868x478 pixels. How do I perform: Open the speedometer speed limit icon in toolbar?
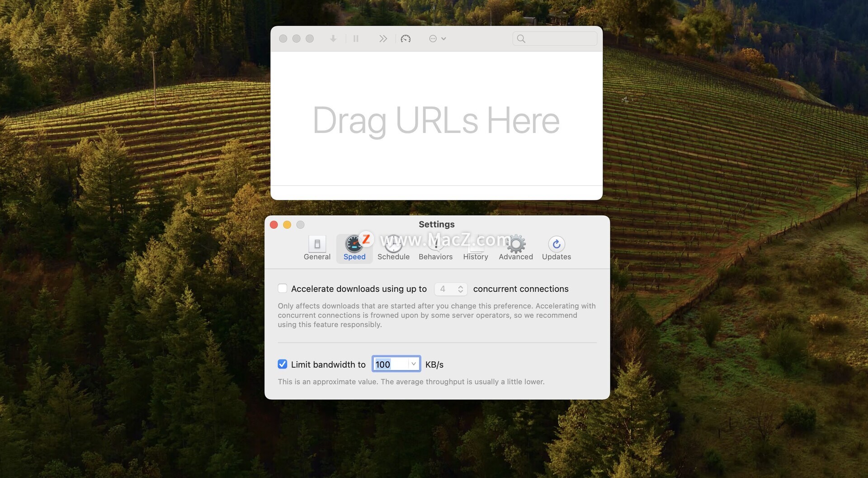pyautogui.click(x=406, y=39)
